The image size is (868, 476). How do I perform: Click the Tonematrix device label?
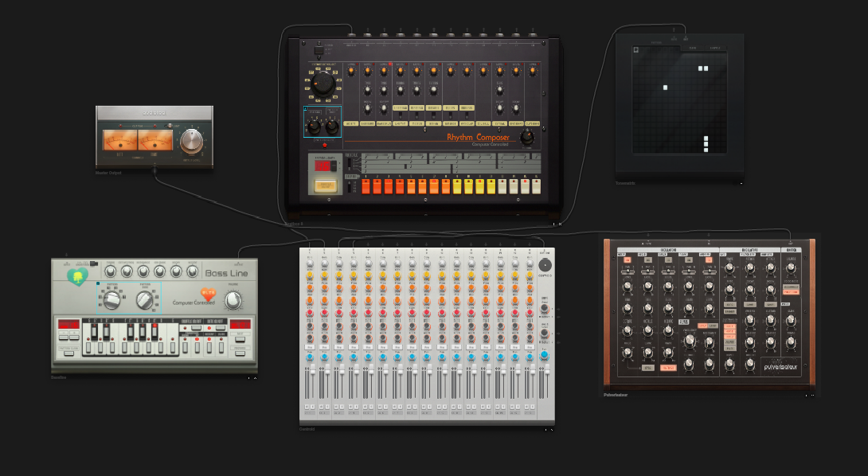point(625,182)
